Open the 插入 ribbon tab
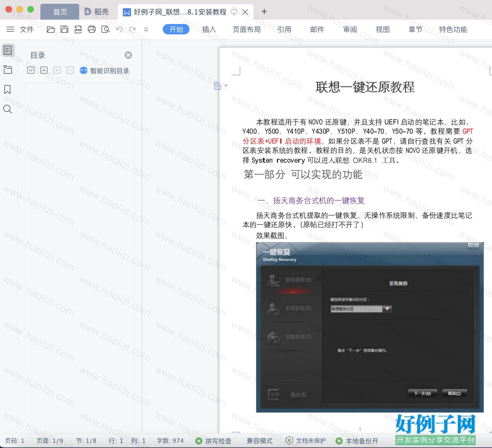Screen dimensions: 492x448 [209, 29]
